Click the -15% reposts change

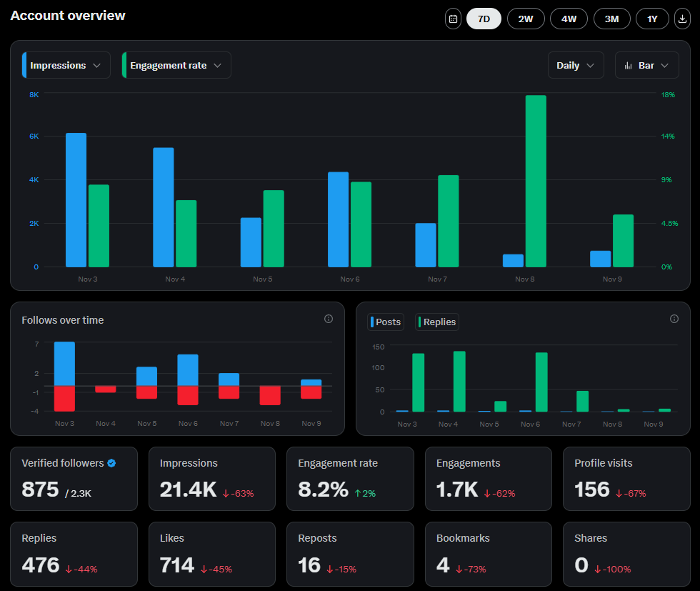click(x=341, y=570)
